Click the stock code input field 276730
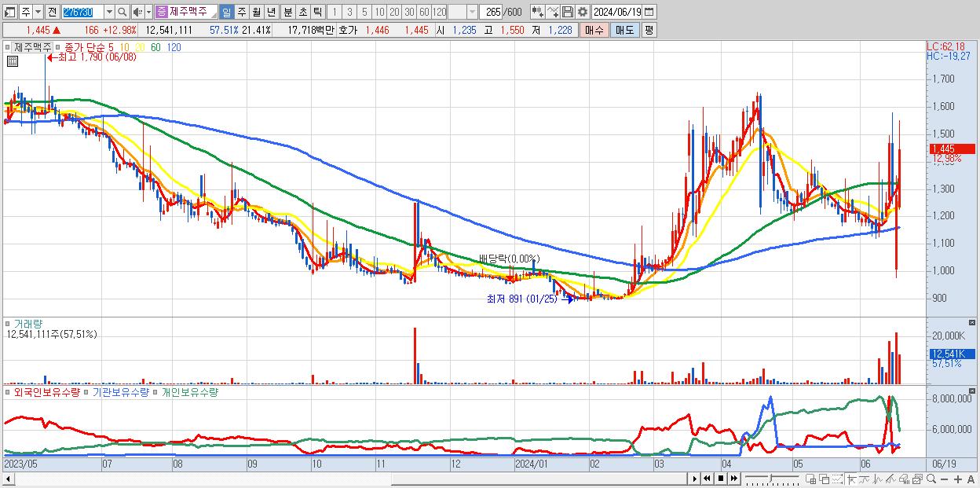This screenshot has height=488, width=980. (x=82, y=13)
